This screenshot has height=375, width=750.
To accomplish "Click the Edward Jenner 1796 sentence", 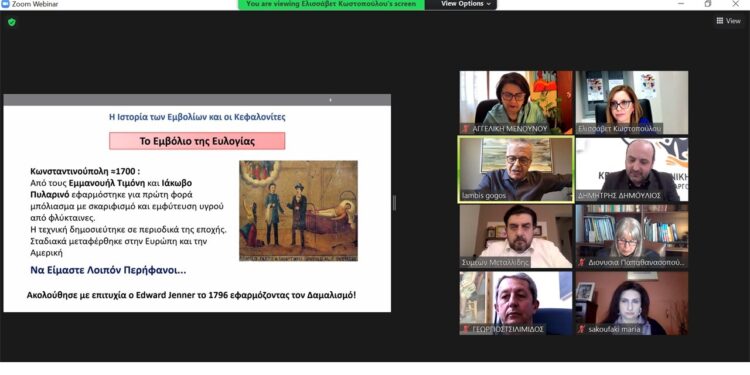I will tap(191, 295).
